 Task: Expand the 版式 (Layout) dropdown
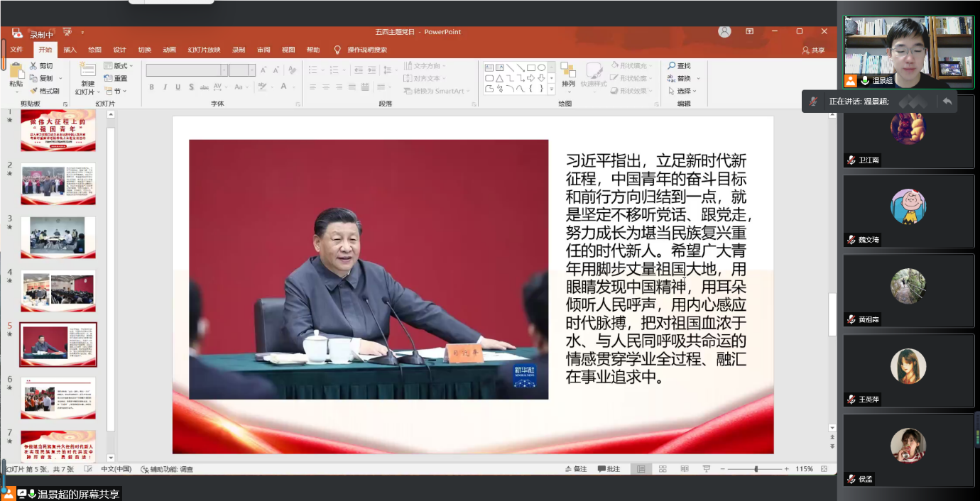point(119,66)
